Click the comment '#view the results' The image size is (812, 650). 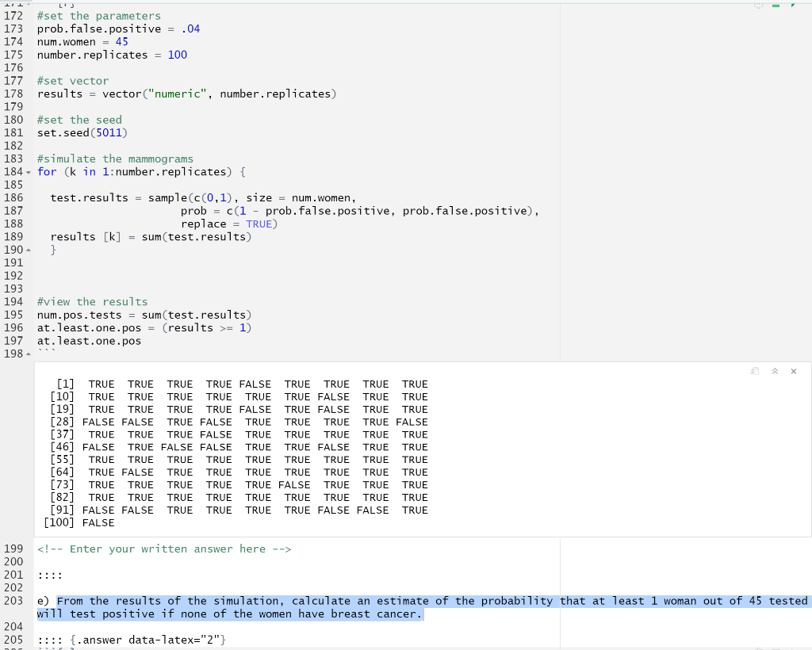(x=92, y=302)
